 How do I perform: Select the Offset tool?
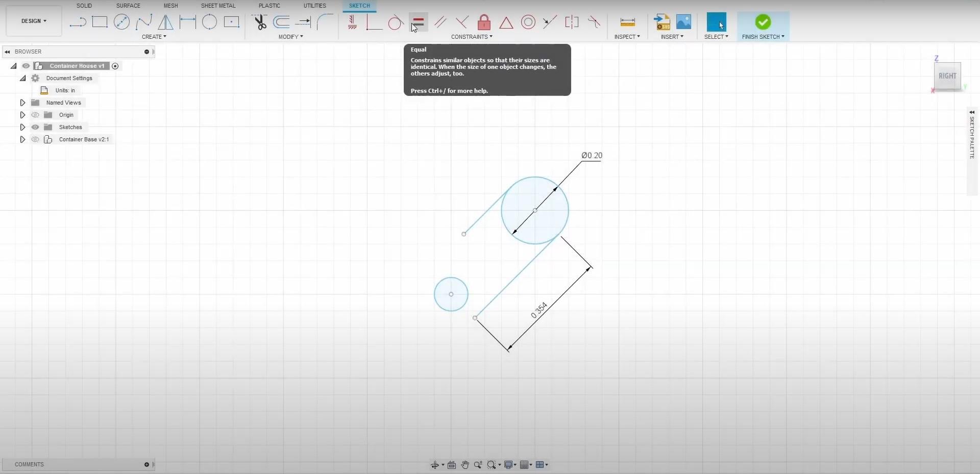[x=281, y=22]
